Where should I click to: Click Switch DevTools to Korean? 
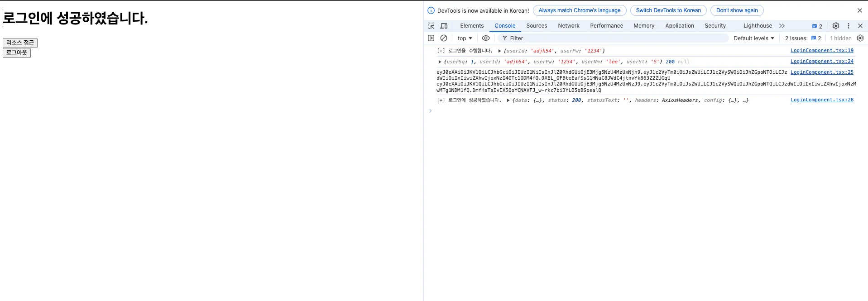click(668, 10)
